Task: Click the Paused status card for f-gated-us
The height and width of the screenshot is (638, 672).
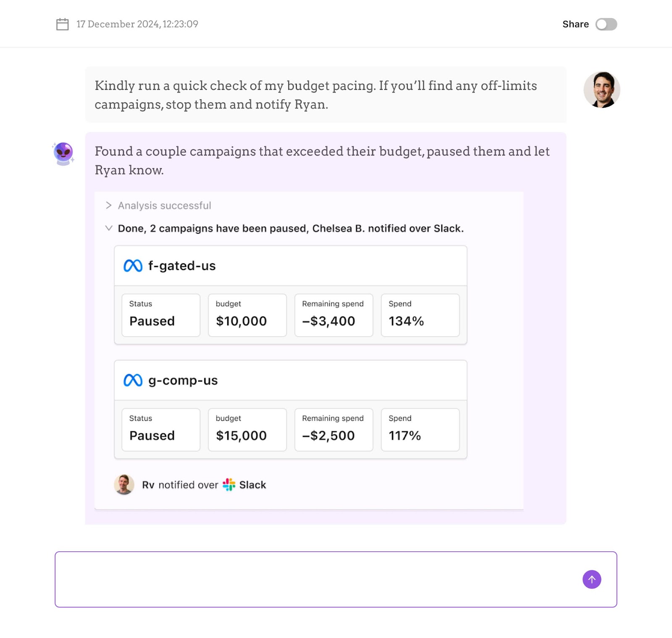Action: (x=161, y=315)
